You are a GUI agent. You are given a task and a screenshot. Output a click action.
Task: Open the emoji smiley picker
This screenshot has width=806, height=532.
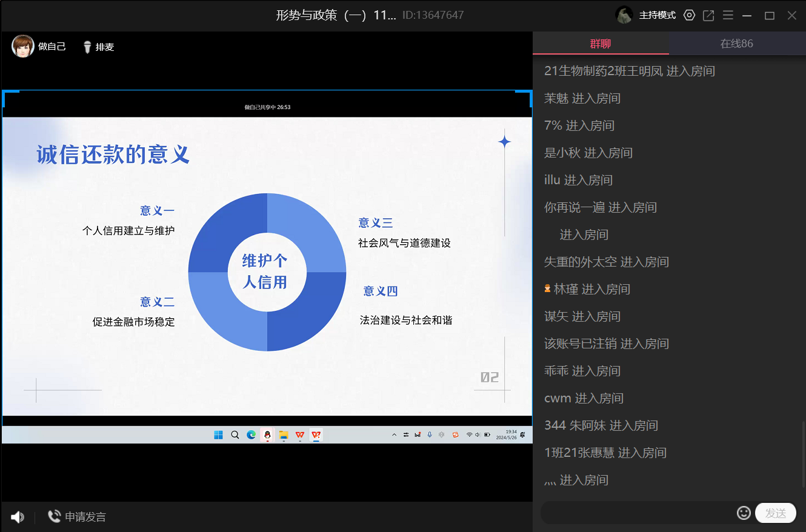[744, 513]
